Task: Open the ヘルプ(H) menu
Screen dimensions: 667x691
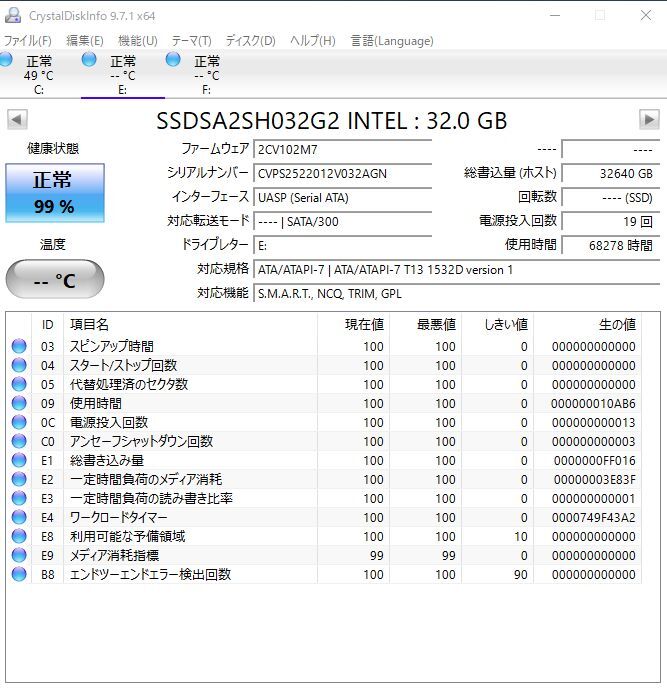Action: (x=312, y=41)
